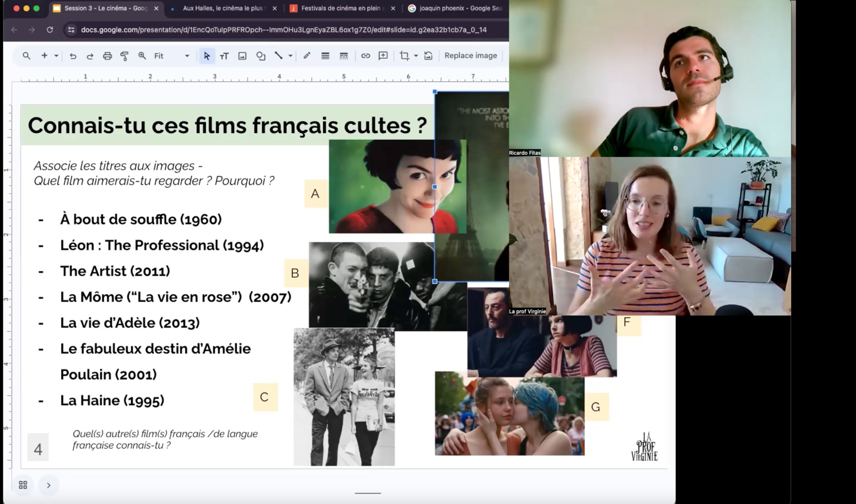Click the browser forward arrow
The image size is (856, 504).
32,30
